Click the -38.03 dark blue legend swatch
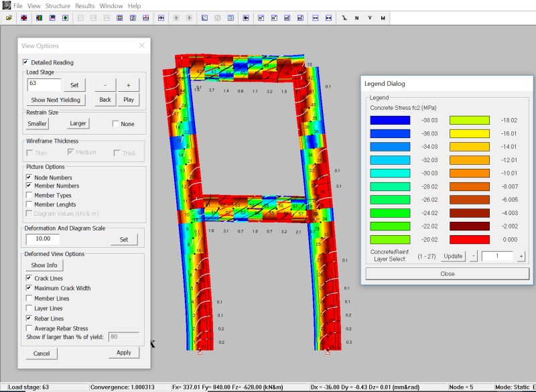 coord(390,120)
